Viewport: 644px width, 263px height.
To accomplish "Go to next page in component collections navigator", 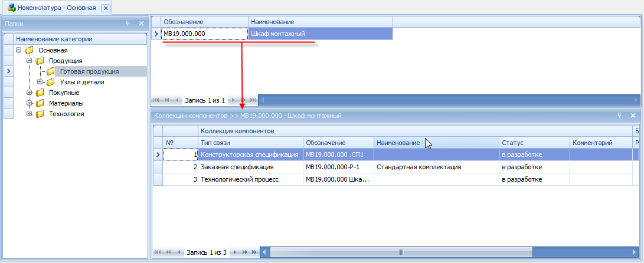I will point(245,252).
